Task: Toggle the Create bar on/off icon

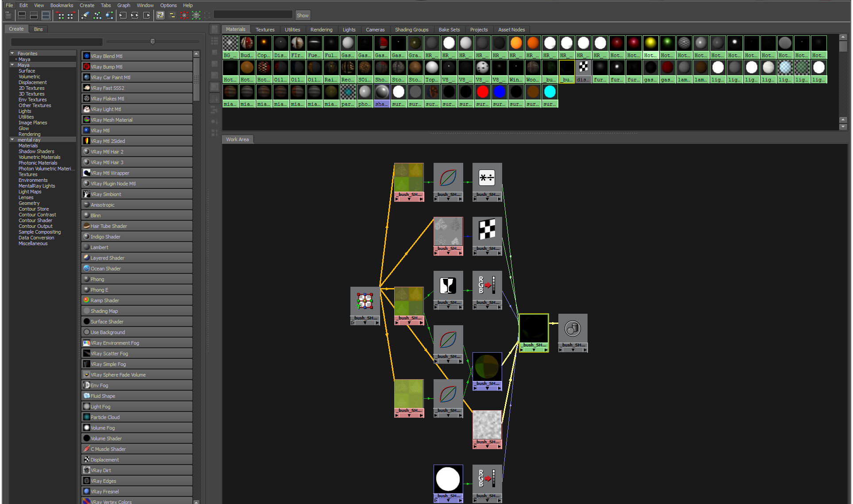Action: coord(8,15)
